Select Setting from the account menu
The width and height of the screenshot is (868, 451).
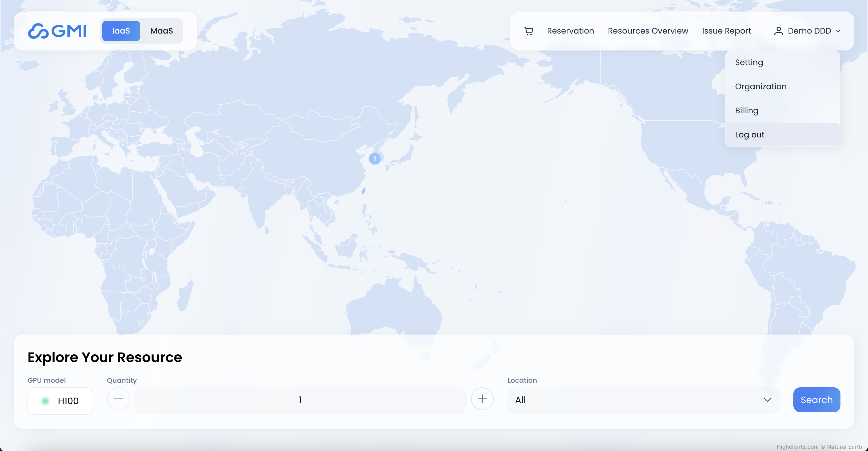[x=749, y=62]
